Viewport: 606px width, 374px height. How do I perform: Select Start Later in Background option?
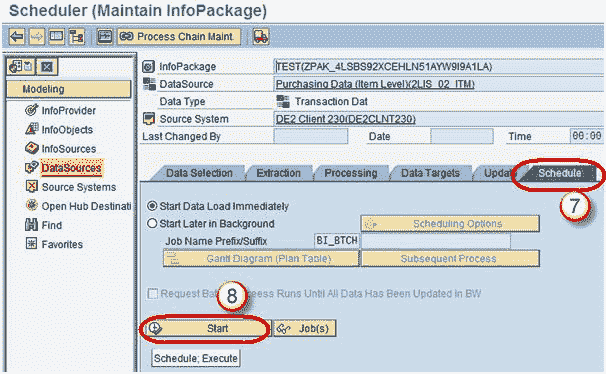[x=152, y=223]
